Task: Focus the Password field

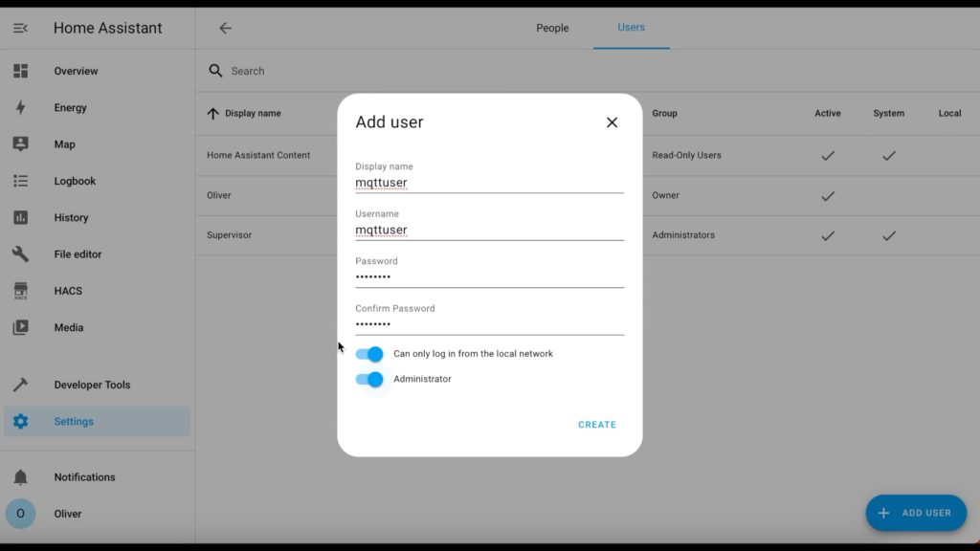Action: coord(489,273)
